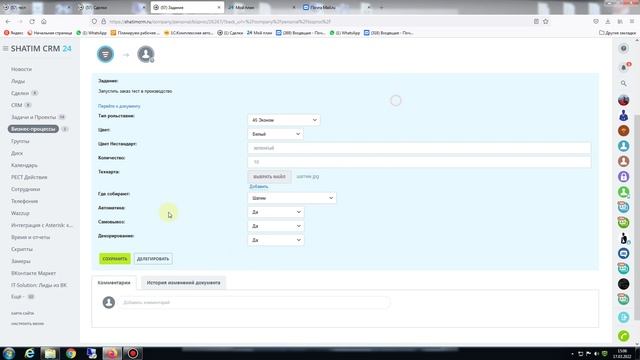Click the search magnifier in right panel
Screen dimensions: 640x360
pos(623,84)
